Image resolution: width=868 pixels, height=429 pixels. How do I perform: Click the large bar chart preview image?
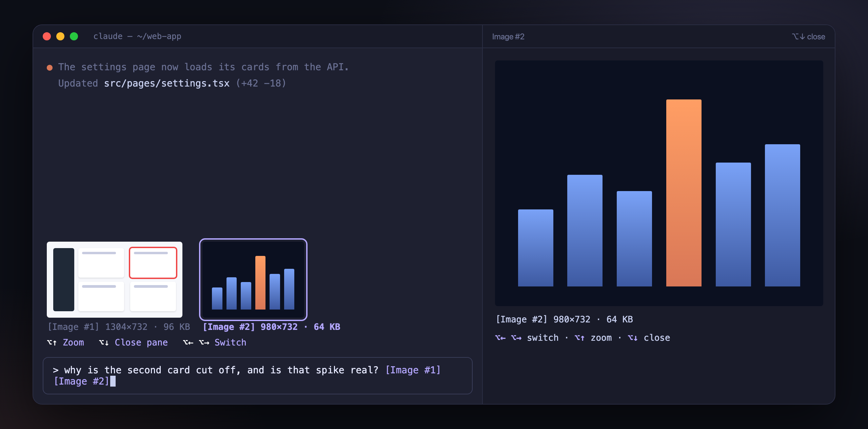tap(659, 183)
